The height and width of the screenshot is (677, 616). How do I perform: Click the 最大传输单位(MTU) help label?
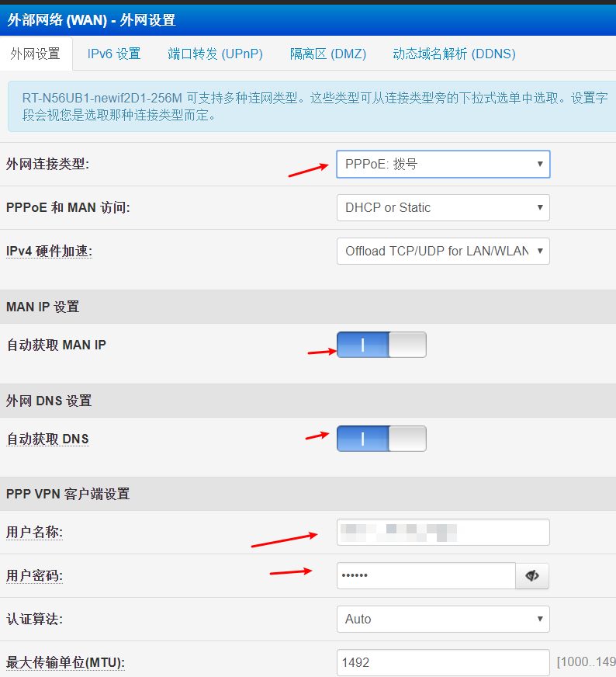[x=65, y=663]
